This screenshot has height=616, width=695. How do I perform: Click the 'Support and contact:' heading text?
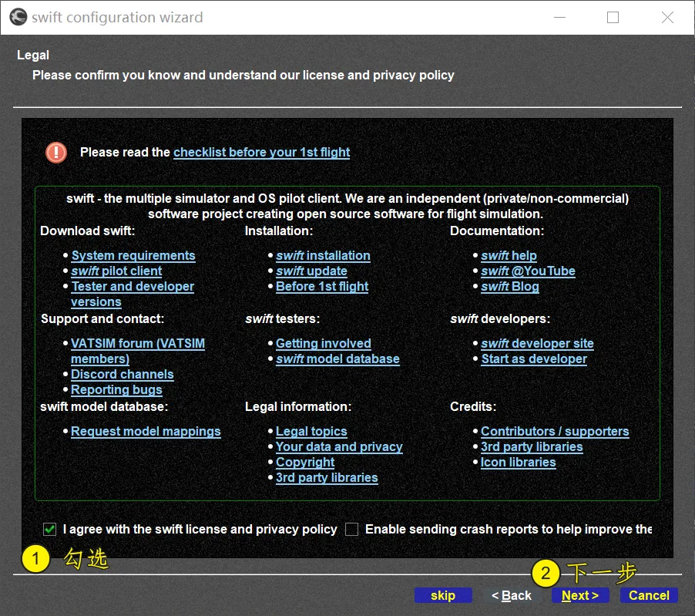click(x=102, y=319)
